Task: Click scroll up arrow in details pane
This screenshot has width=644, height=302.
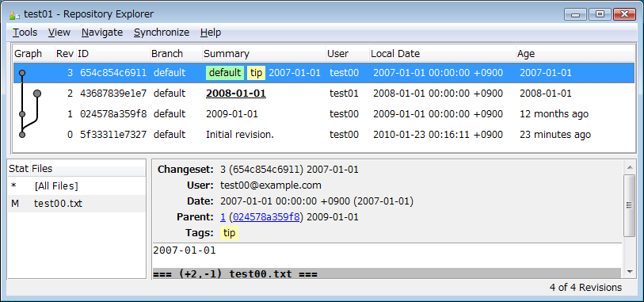Action: (x=629, y=167)
